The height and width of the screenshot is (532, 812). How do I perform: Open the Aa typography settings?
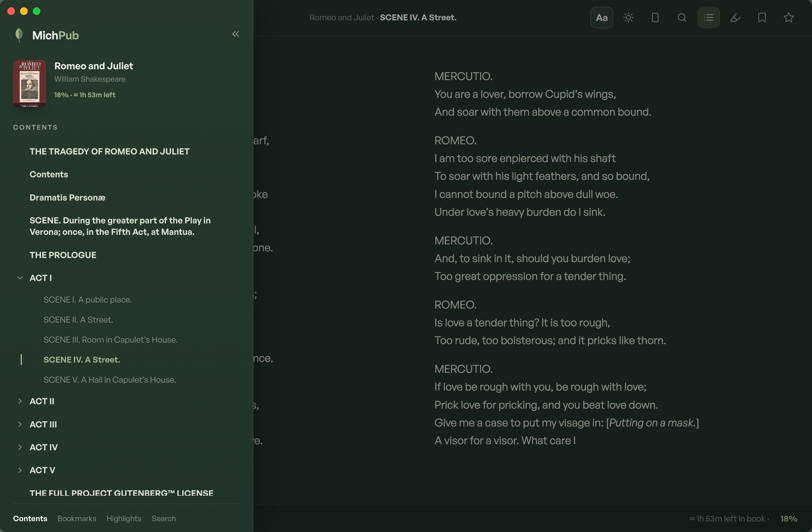(602, 17)
